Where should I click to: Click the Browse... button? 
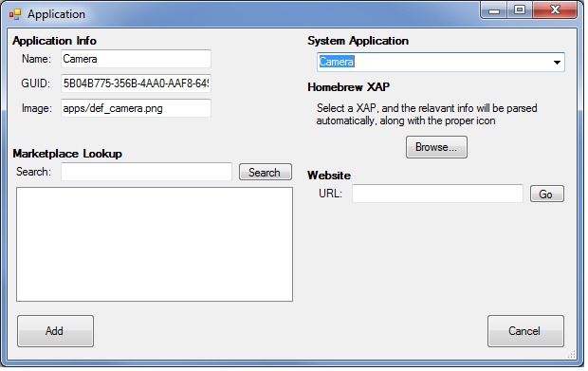pyautogui.click(x=436, y=147)
